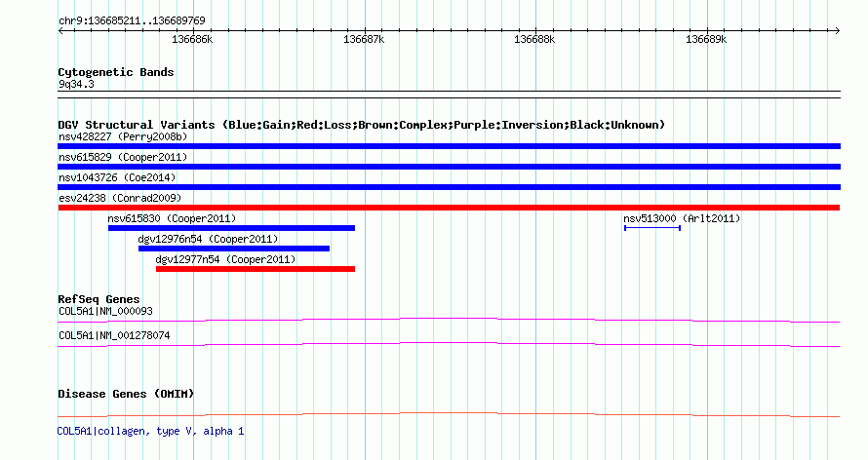Click the Cytogenetic Bands track title

tap(116, 72)
